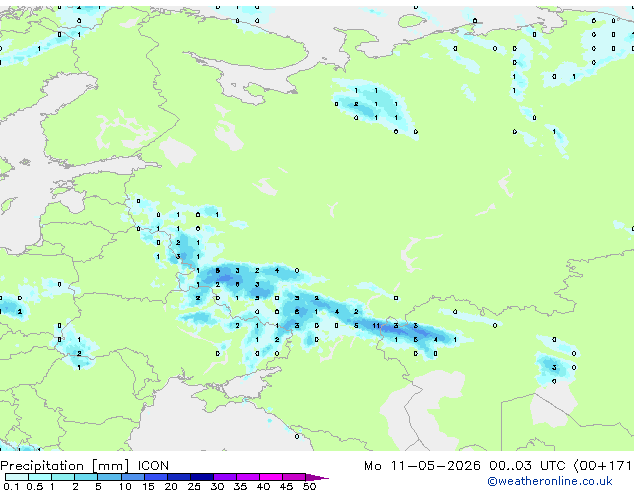The height and width of the screenshot is (490, 634).
Task: Click the '35' legend scale label
Action: (x=240, y=486)
